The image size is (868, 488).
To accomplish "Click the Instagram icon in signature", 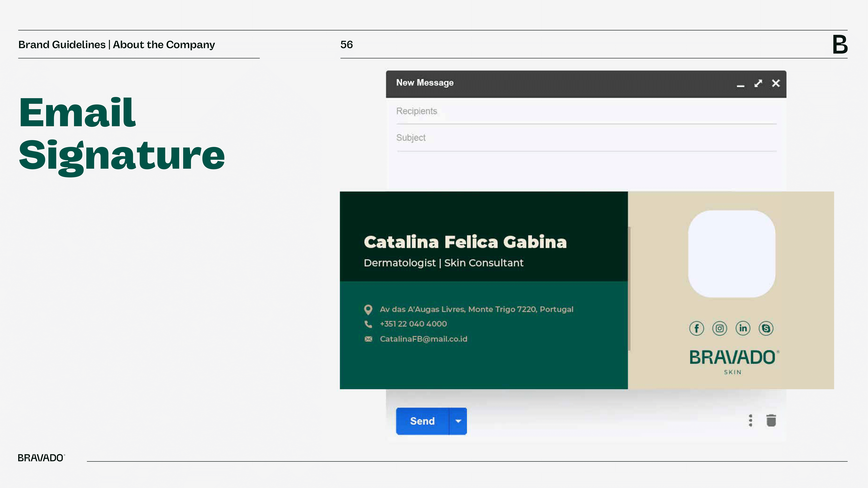I will (720, 328).
